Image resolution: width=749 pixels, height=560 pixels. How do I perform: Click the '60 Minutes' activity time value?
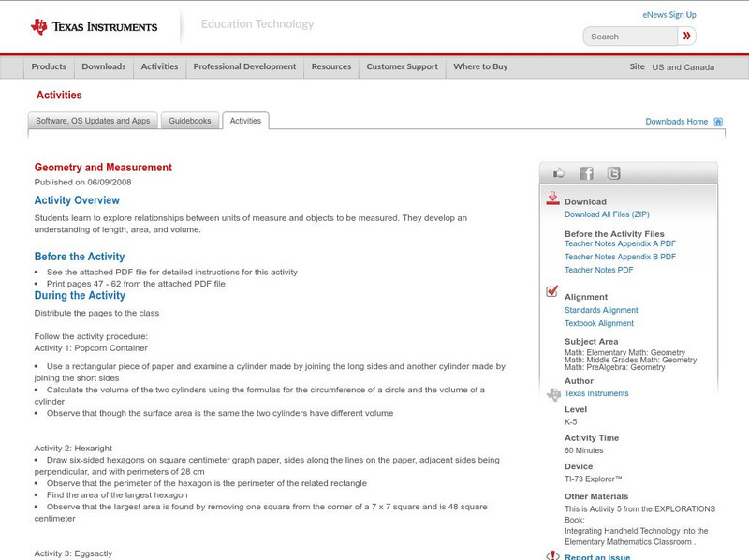point(583,450)
